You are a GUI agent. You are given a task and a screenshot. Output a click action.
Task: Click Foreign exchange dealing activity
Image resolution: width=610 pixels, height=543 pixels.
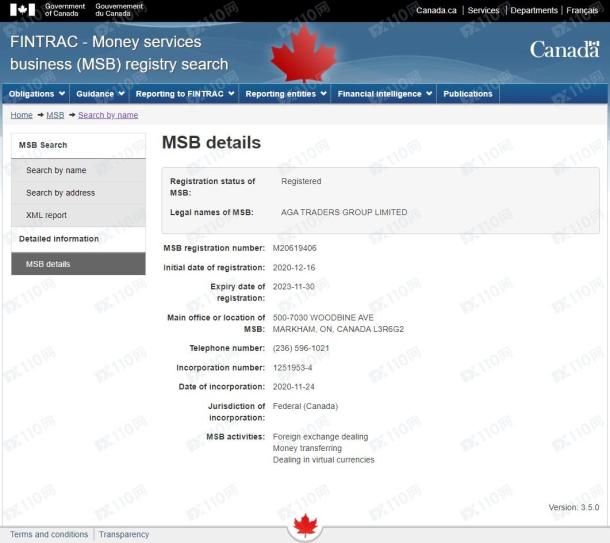[x=320, y=437]
